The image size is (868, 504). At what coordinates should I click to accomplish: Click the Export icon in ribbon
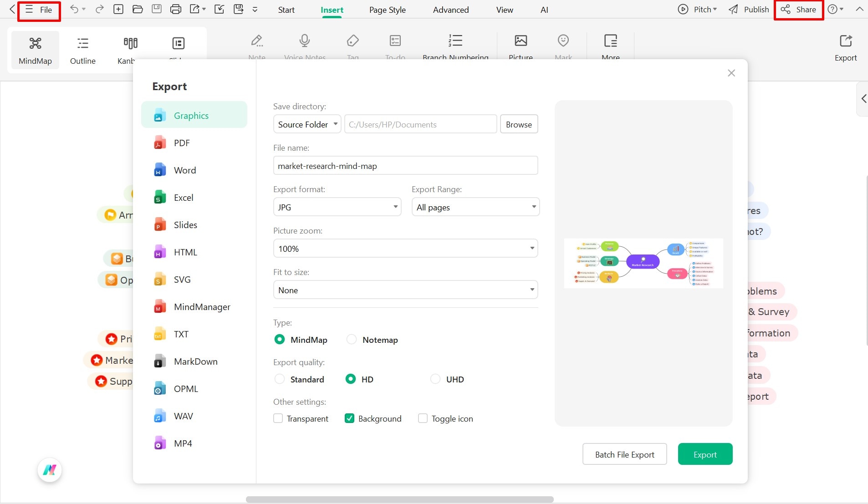(x=845, y=47)
